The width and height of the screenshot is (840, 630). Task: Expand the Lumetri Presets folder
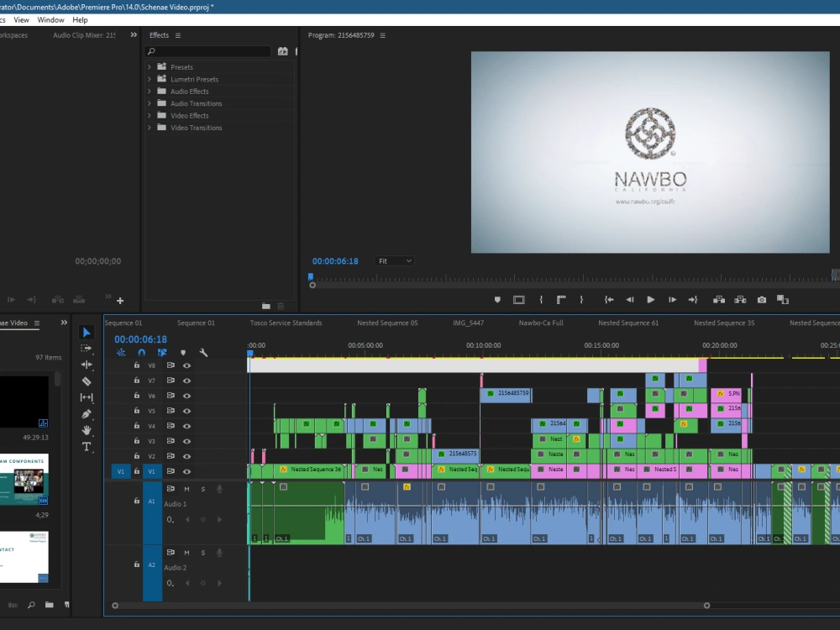[150, 79]
